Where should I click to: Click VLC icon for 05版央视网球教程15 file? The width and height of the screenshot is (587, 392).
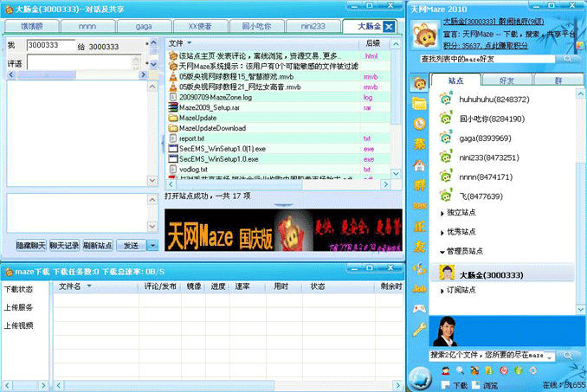[173, 77]
